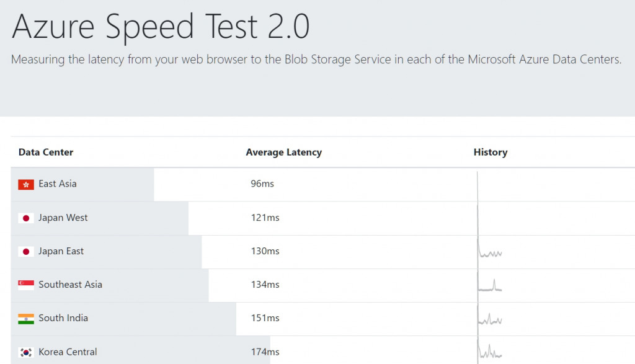The image size is (635, 364).
Task: Click the Korea Central row label
Action: click(68, 352)
